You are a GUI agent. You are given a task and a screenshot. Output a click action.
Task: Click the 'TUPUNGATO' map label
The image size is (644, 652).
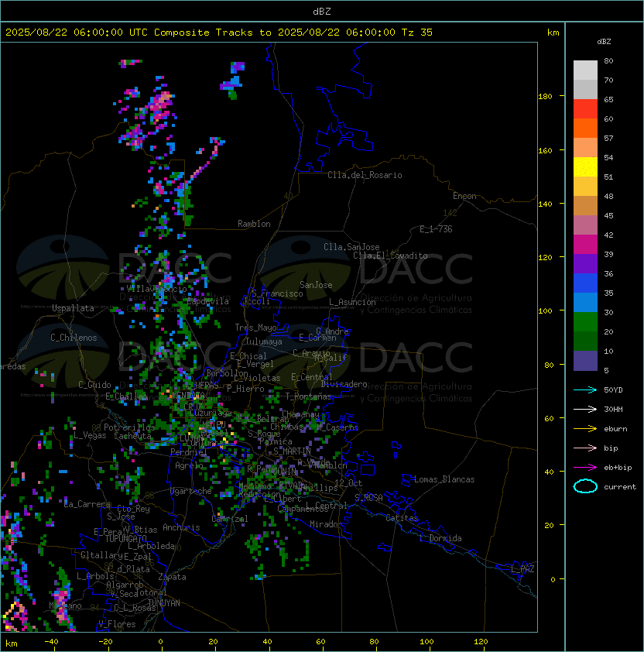click(125, 539)
